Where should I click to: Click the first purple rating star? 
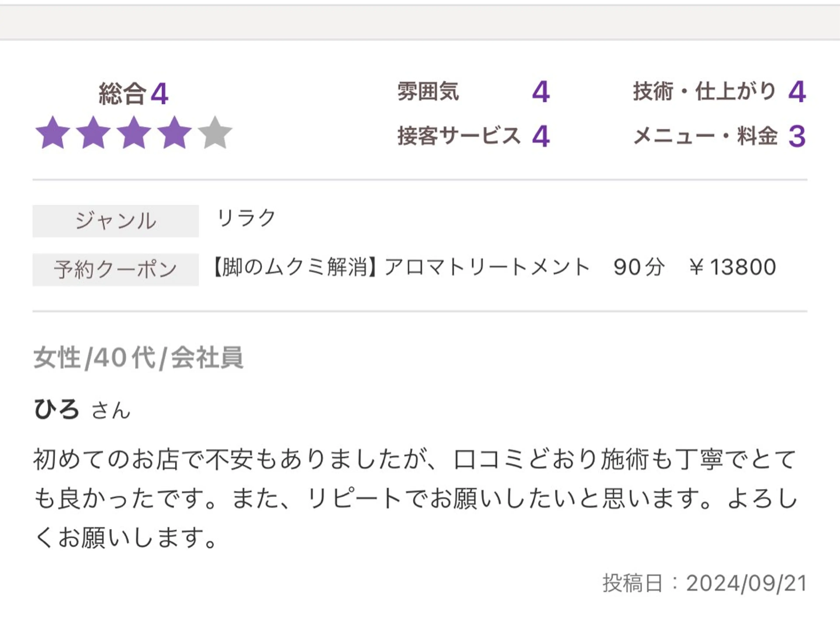tap(53, 133)
